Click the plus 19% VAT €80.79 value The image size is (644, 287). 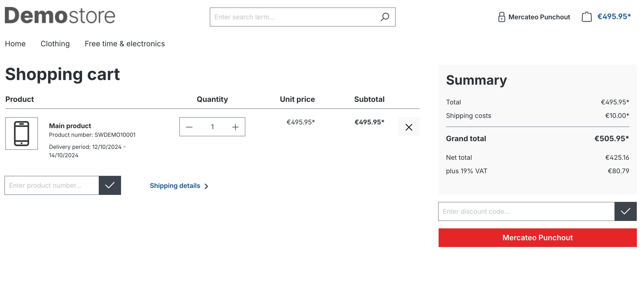click(618, 171)
